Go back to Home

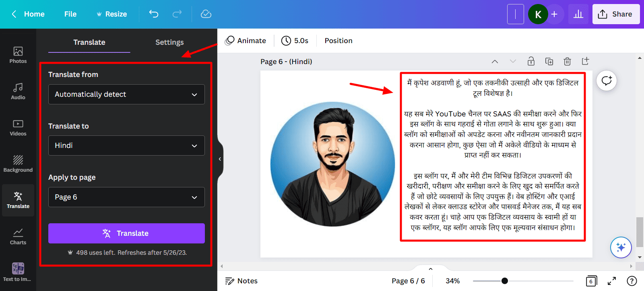pyautogui.click(x=28, y=14)
